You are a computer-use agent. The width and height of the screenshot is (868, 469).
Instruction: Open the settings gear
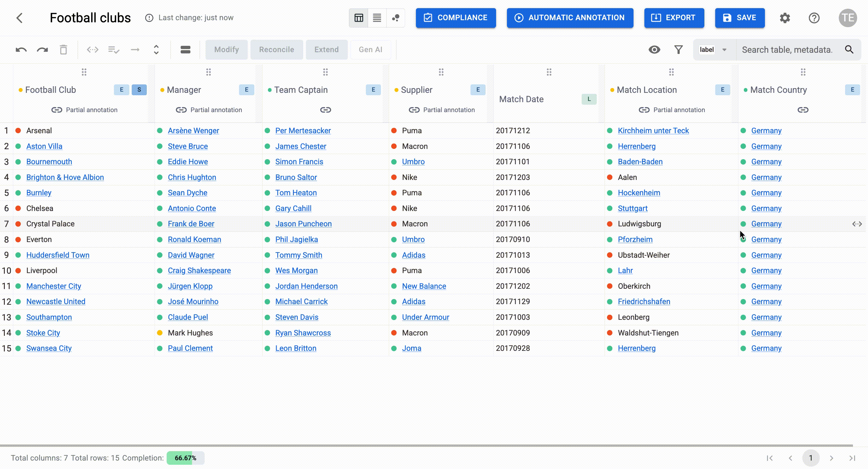(785, 18)
